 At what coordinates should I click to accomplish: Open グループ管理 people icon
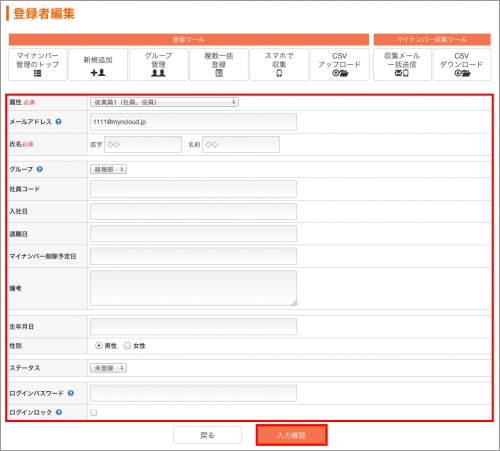tap(158, 73)
